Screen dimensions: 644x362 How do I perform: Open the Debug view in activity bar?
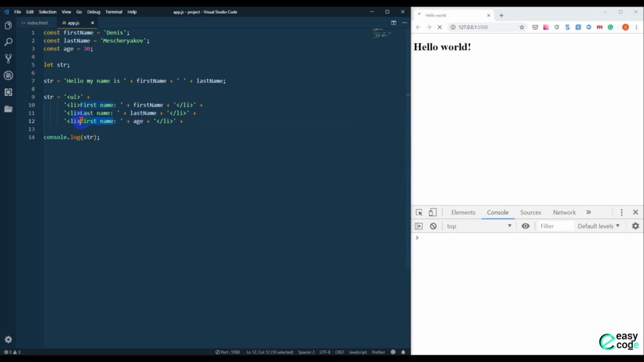(8, 75)
